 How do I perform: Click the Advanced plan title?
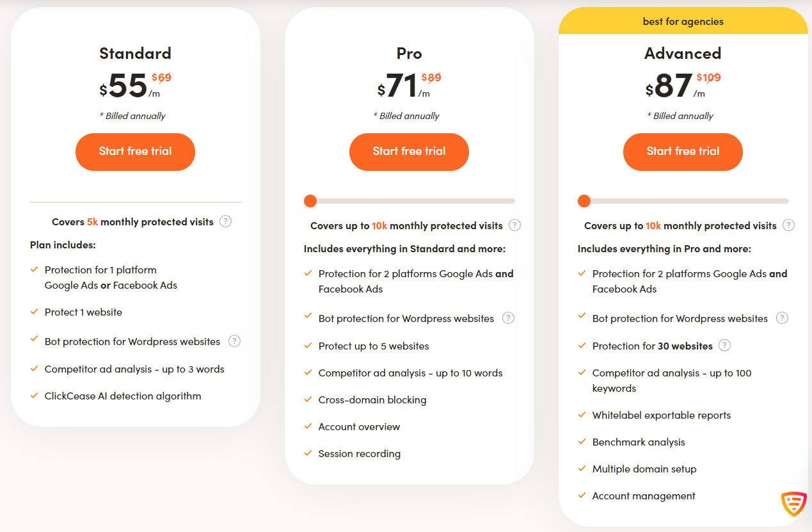(x=683, y=53)
